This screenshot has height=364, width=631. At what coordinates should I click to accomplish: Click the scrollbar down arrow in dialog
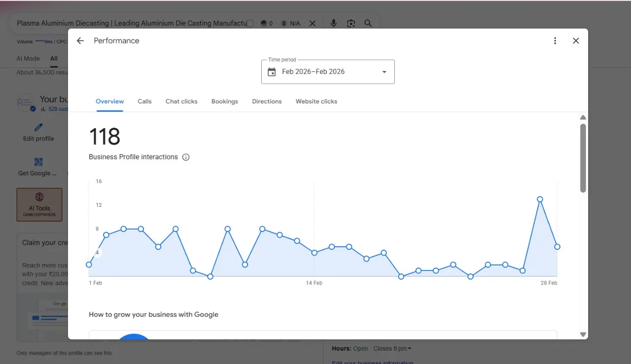click(583, 334)
